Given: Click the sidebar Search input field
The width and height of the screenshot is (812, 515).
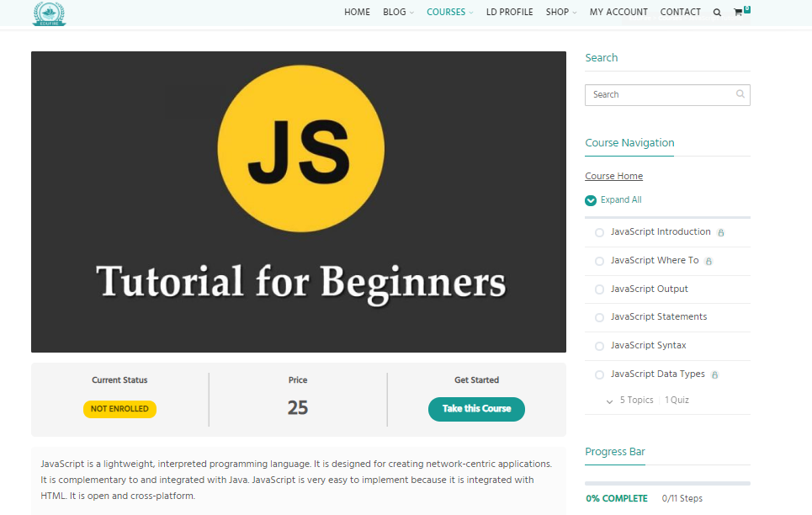Looking at the screenshot, I should pyautogui.click(x=667, y=95).
